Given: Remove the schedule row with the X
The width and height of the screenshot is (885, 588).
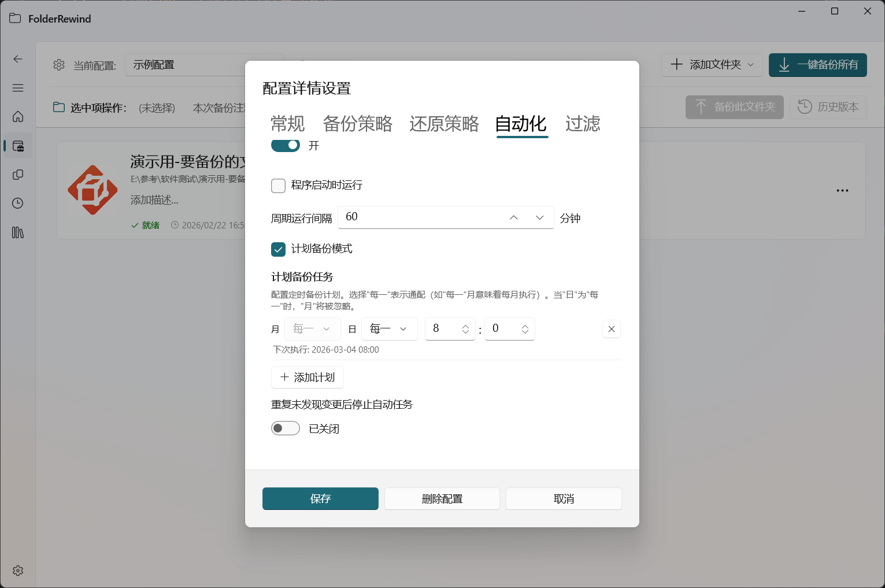Looking at the screenshot, I should (x=611, y=328).
